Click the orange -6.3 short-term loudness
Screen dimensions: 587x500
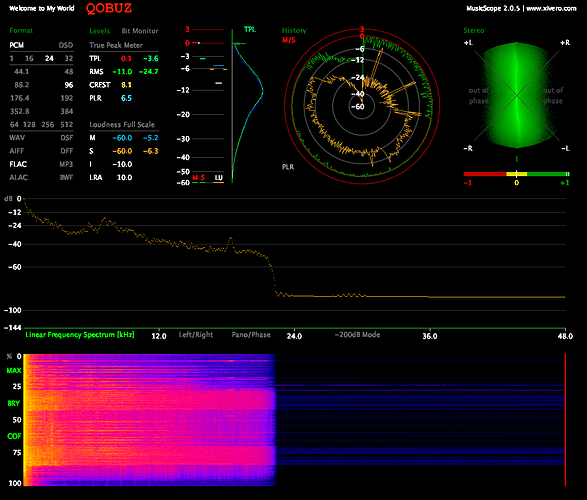coord(150,151)
